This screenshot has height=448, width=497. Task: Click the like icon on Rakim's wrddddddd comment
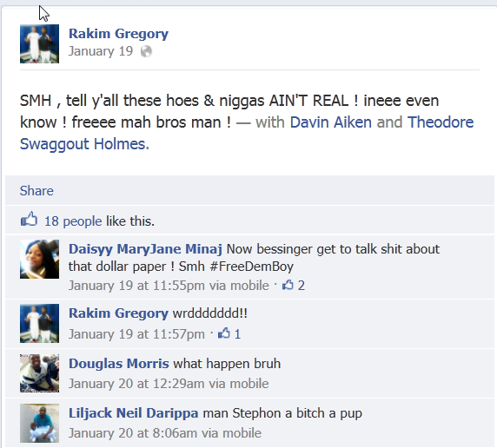224,333
